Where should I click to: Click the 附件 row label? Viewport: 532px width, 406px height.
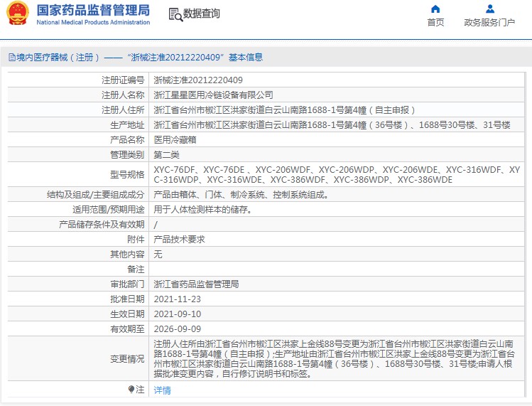(x=136, y=240)
